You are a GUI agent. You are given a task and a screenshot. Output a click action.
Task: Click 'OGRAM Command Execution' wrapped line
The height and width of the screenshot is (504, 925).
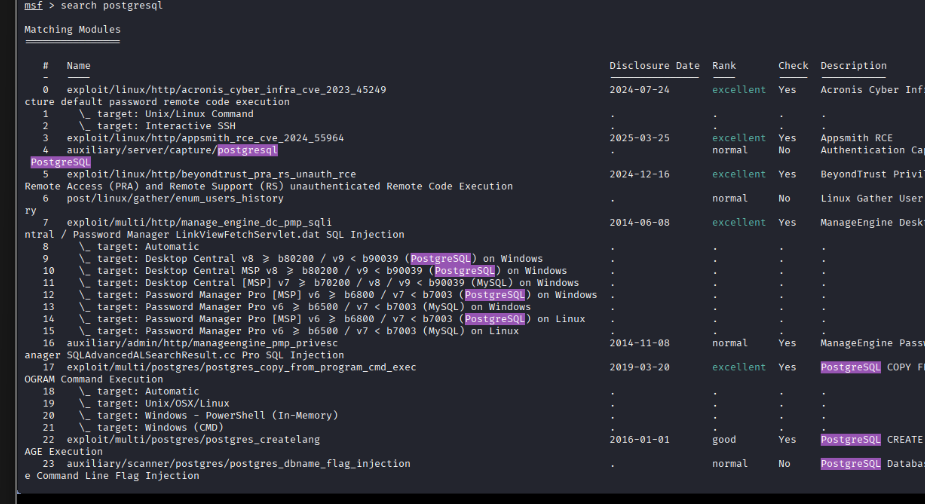coord(94,379)
